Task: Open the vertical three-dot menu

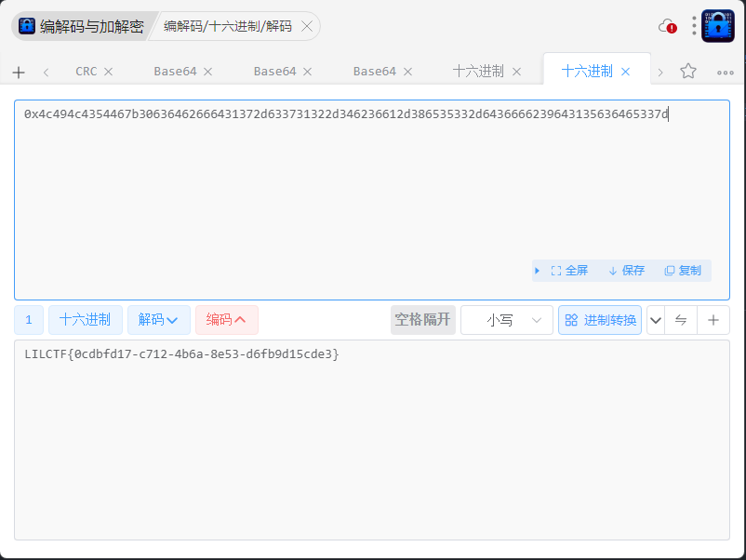Action: [x=694, y=26]
